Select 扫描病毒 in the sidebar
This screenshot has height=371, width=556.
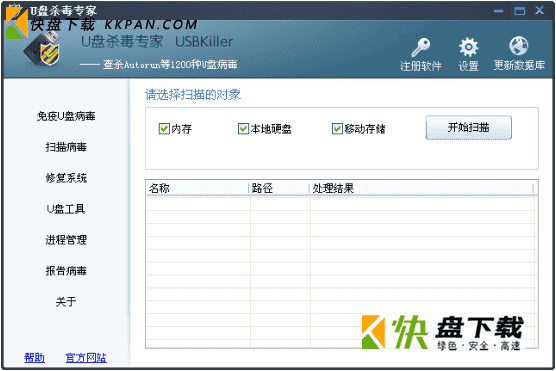click(x=66, y=147)
